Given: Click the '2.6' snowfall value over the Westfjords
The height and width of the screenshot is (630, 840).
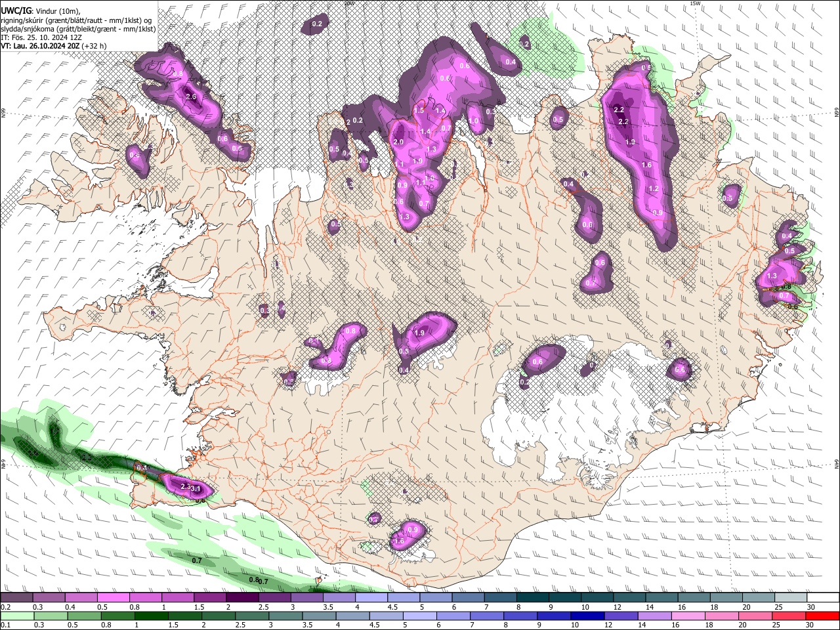Looking at the screenshot, I should point(191,96).
